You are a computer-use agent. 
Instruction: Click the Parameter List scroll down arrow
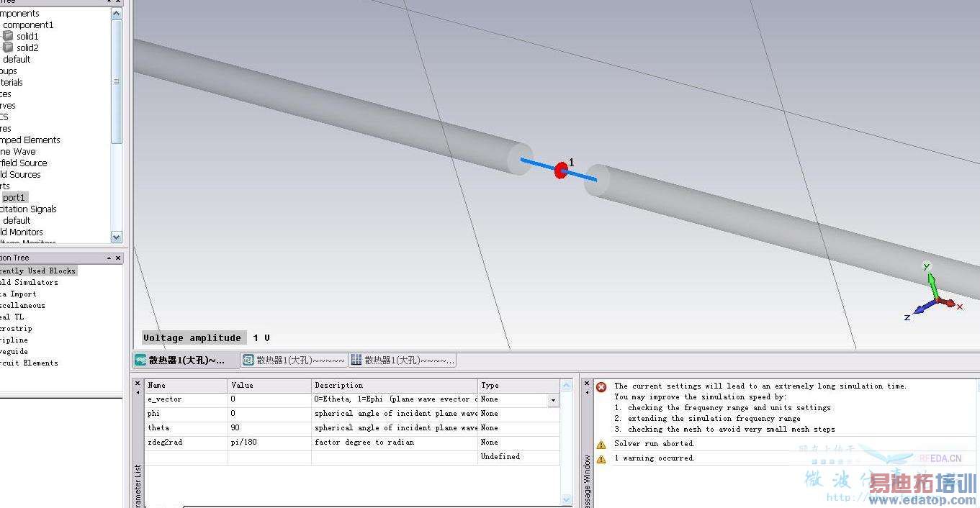[x=566, y=499]
